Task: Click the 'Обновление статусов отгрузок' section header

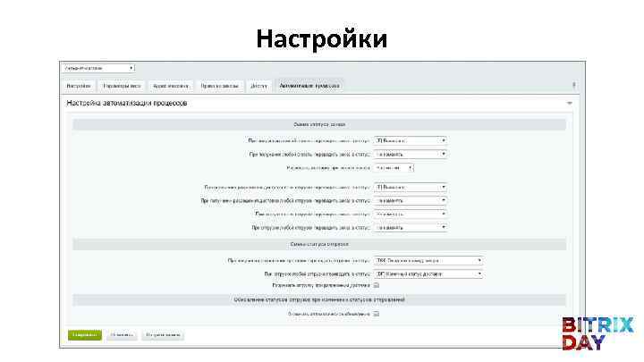Action: coord(319,300)
